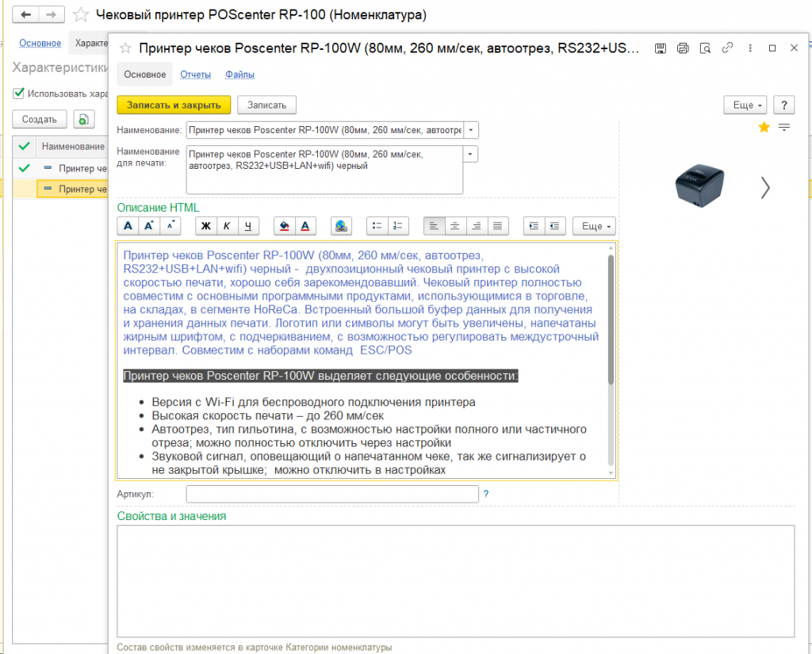Add main window to favorites star
Viewport: 812px width, 654px height.
point(81,14)
